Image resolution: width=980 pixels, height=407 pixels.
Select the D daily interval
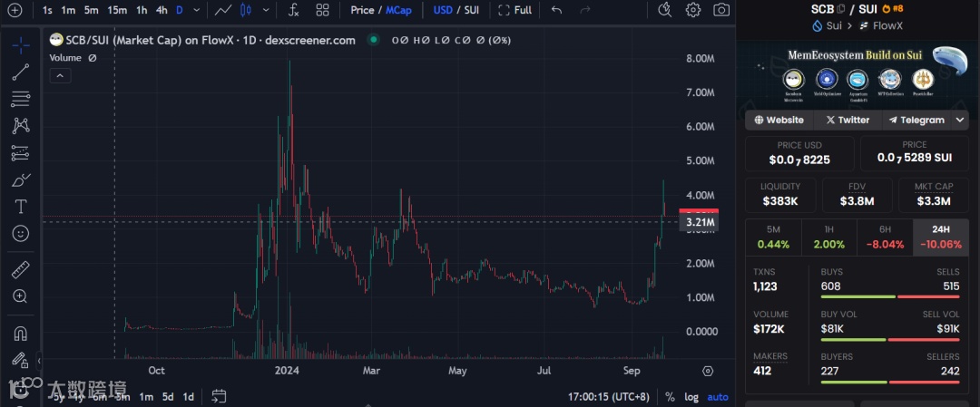click(x=180, y=10)
